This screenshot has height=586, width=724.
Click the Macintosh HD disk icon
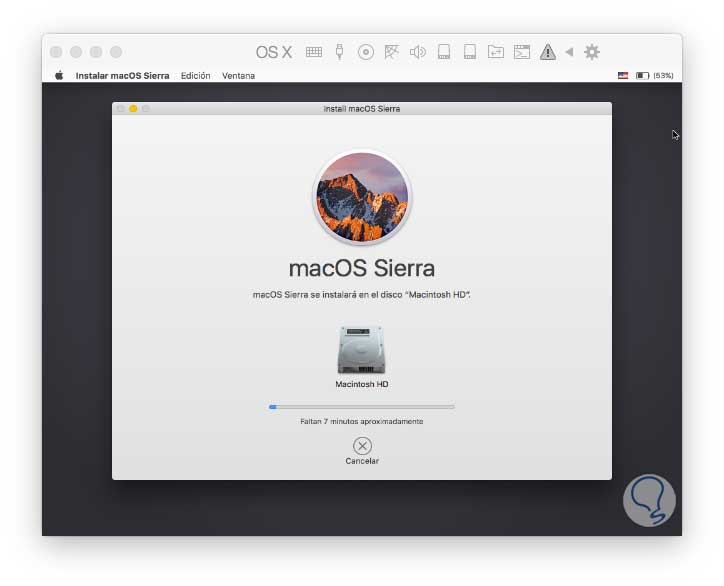click(362, 350)
